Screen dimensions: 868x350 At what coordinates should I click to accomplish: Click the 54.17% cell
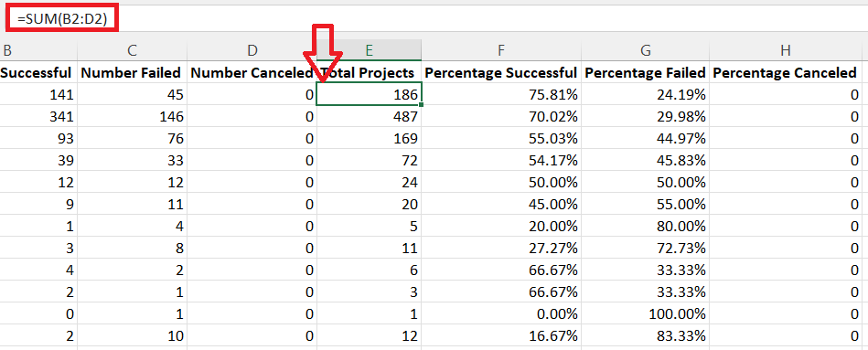pos(501,160)
